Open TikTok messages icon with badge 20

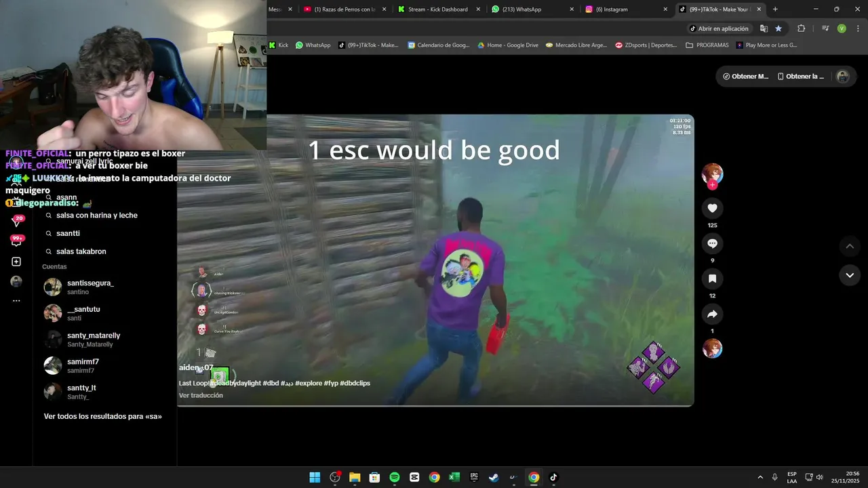16,221
